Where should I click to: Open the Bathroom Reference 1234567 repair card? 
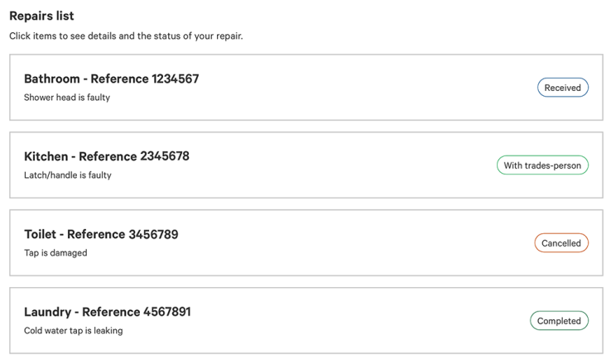tap(306, 87)
